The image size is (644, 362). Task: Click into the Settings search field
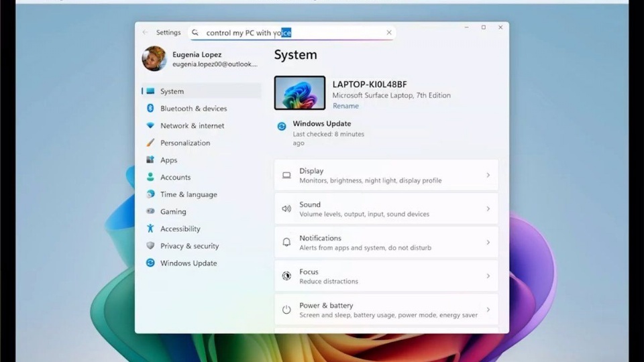(292, 32)
